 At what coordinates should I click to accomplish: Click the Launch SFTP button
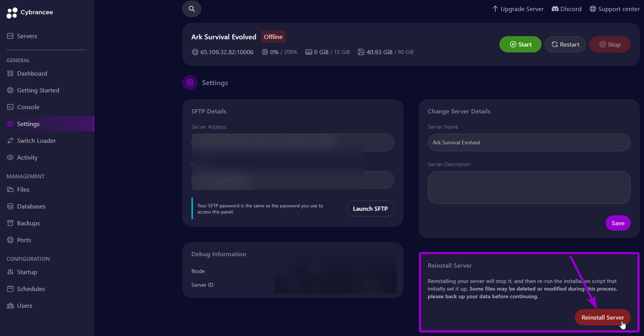(370, 208)
